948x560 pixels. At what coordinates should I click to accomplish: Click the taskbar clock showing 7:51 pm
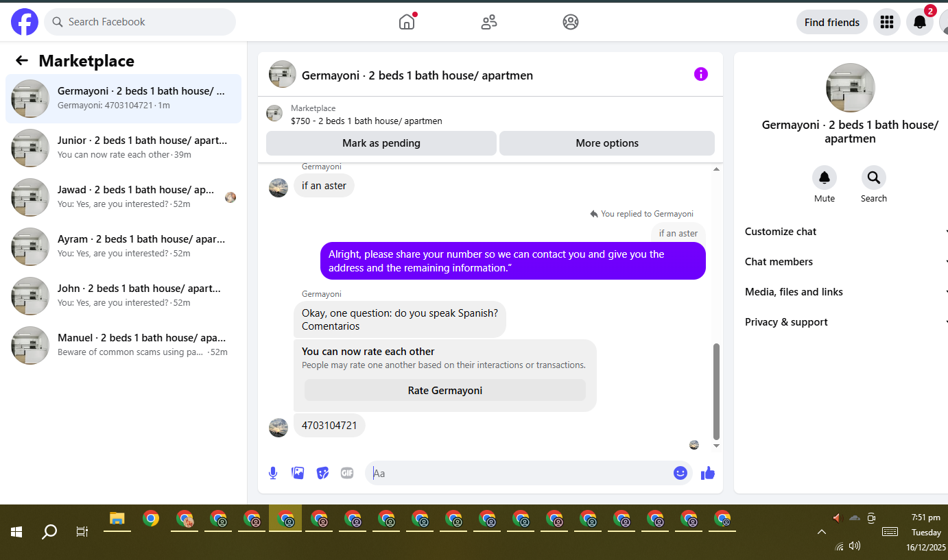coord(925,518)
